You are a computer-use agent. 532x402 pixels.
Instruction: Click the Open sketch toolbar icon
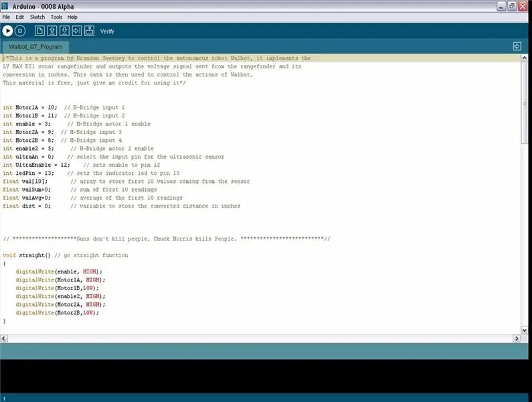pos(52,31)
